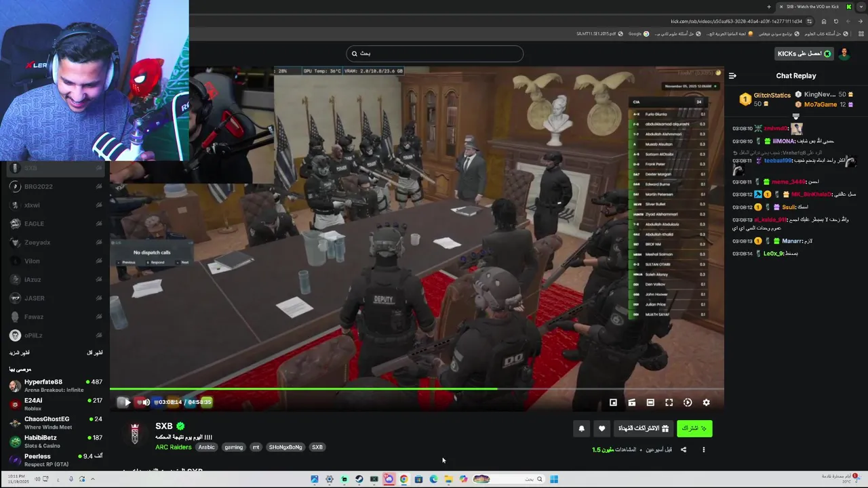Click the Chat Replay heading

click(796, 76)
